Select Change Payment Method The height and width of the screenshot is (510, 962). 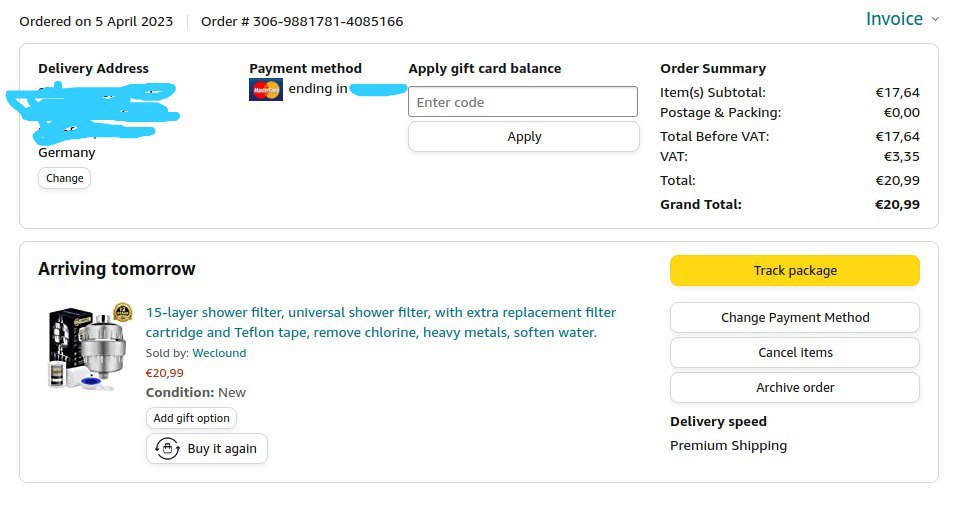(795, 318)
